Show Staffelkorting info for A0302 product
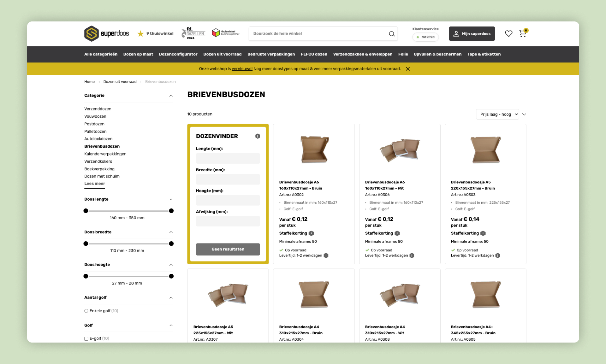This screenshot has width=606, height=364. (x=311, y=233)
